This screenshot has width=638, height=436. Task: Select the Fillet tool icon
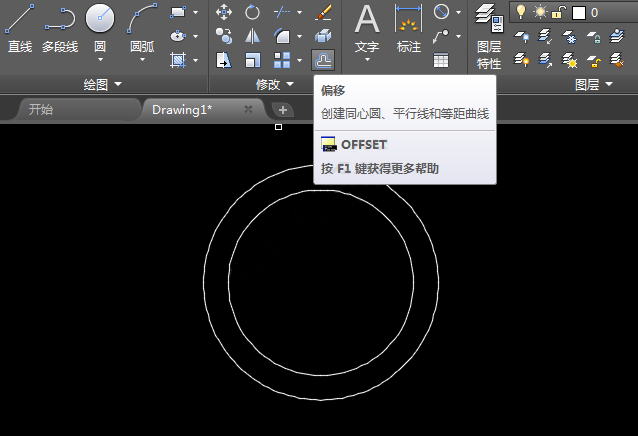282,36
